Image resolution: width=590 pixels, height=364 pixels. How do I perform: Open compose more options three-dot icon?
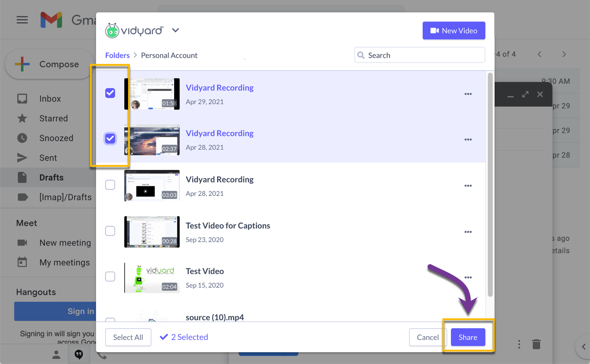520,344
